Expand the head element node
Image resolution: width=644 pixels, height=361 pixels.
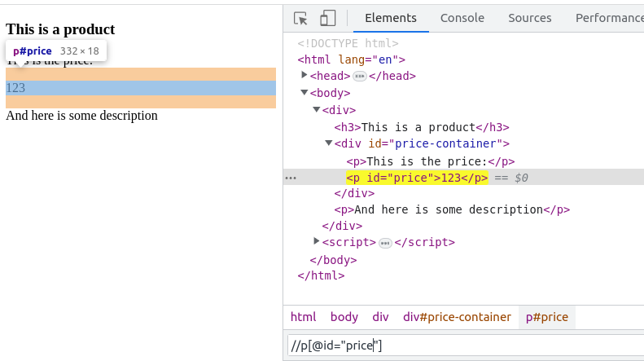click(x=304, y=75)
